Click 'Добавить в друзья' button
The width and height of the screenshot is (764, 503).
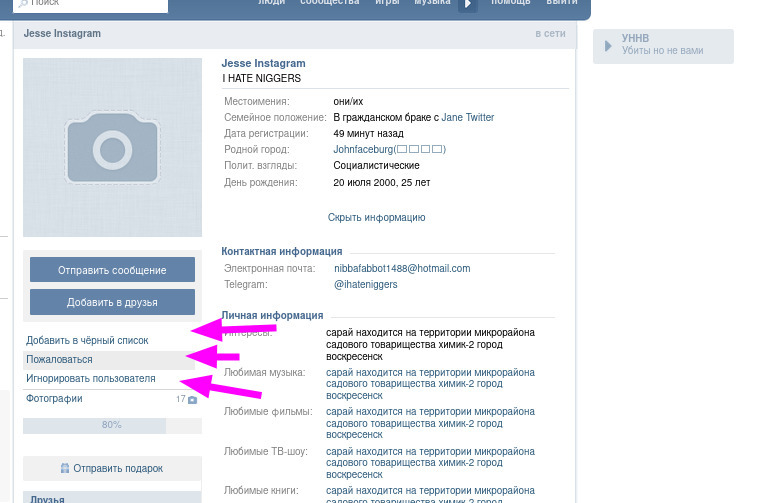[113, 302]
